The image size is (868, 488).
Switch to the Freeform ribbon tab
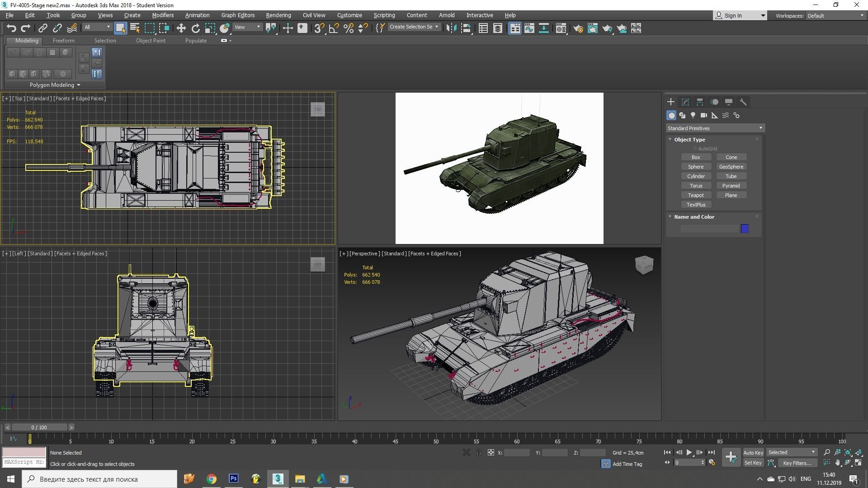(63, 40)
